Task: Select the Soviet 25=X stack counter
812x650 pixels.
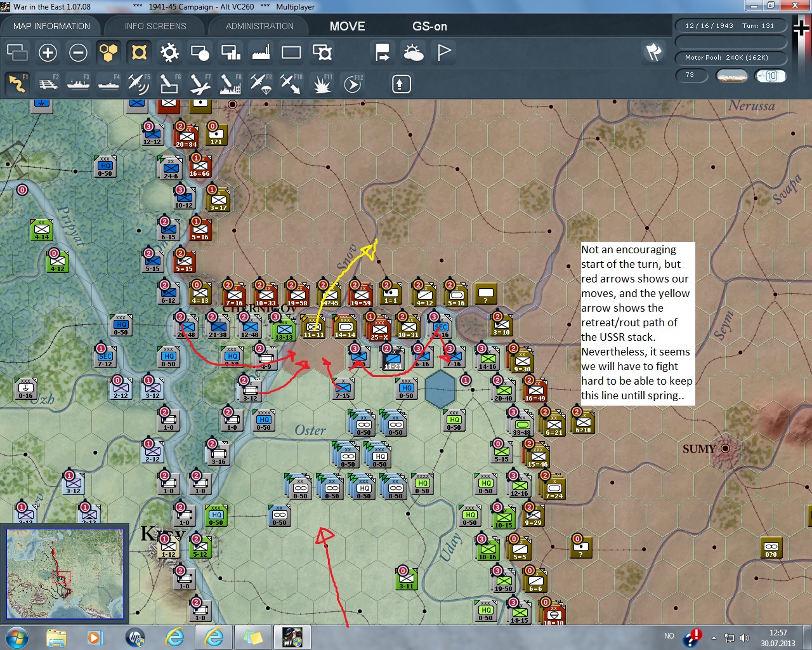Action: [379, 328]
